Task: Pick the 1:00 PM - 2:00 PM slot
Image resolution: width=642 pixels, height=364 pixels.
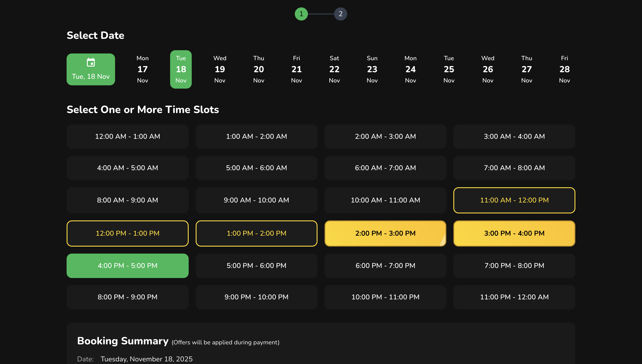Action: [x=256, y=233]
